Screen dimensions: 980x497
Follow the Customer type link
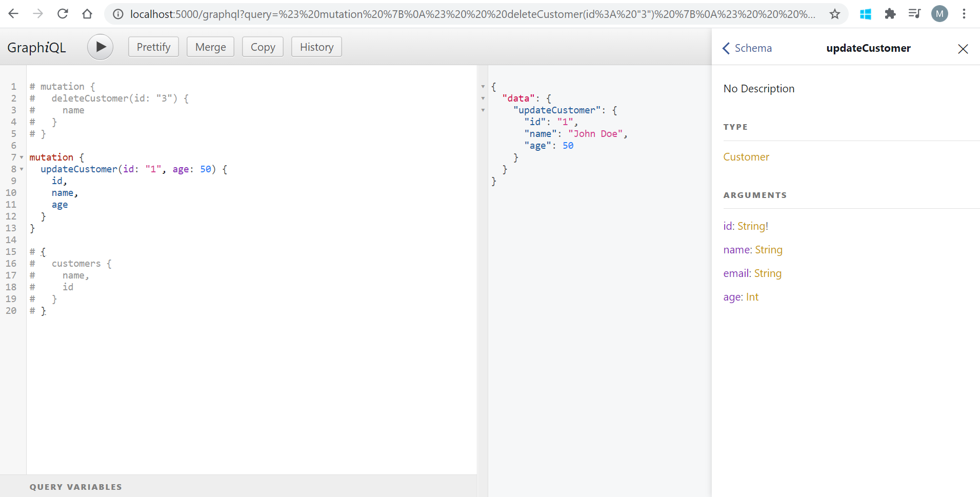[746, 157]
